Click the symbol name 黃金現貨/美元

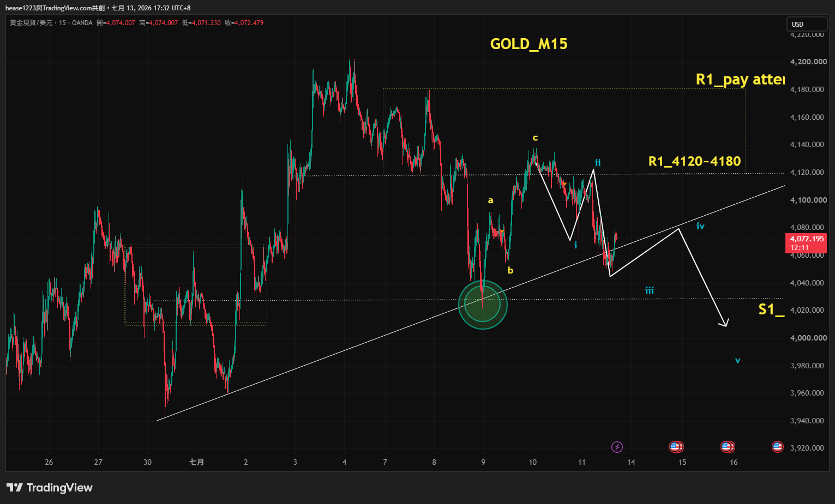point(31,23)
